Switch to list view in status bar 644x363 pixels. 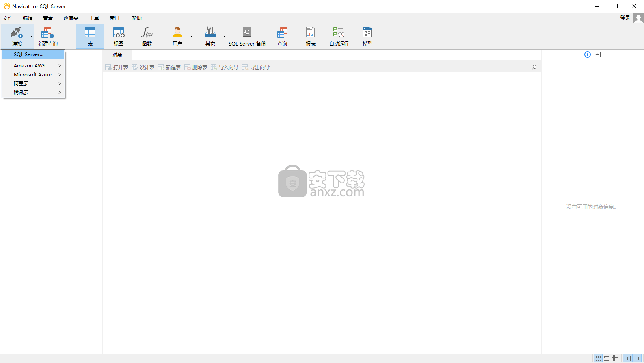point(607,358)
